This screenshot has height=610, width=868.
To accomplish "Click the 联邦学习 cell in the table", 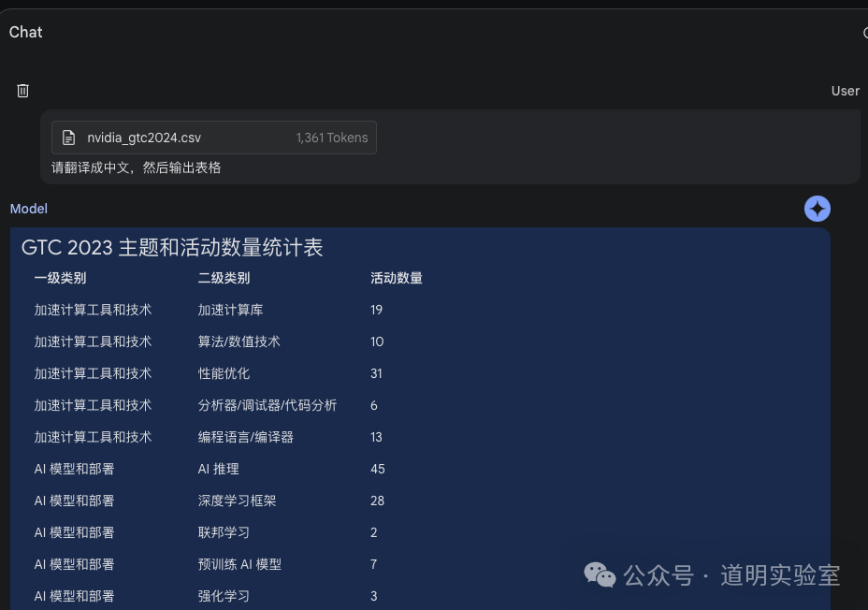I will click(224, 532).
